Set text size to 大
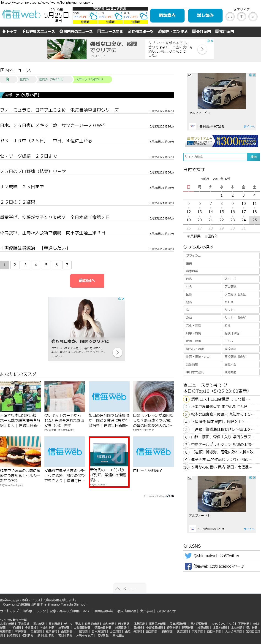This screenshot has width=261, height=644. click(253, 17)
